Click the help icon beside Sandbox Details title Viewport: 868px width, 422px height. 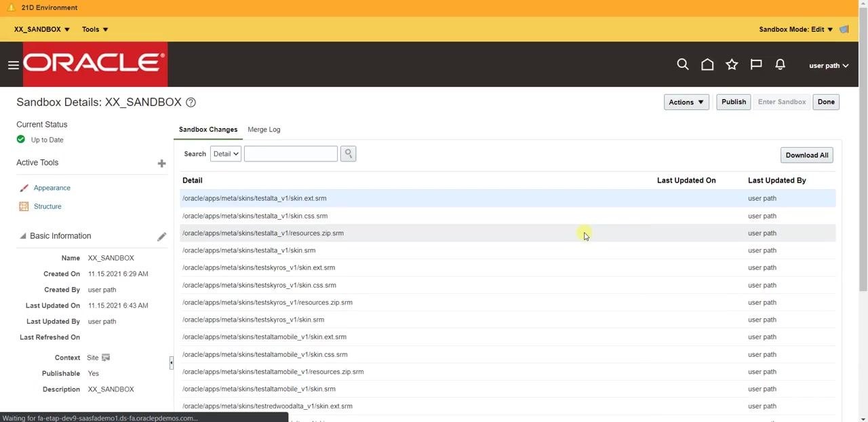click(191, 102)
